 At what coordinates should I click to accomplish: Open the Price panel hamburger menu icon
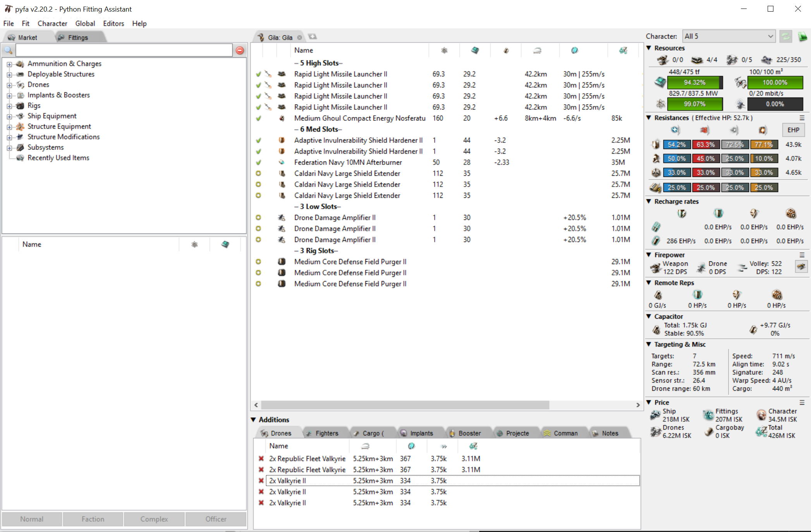click(802, 402)
